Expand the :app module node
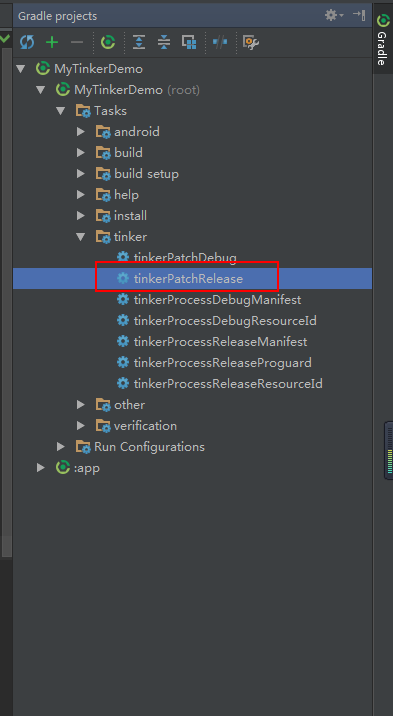The height and width of the screenshot is (716, 393). point(41,468)
